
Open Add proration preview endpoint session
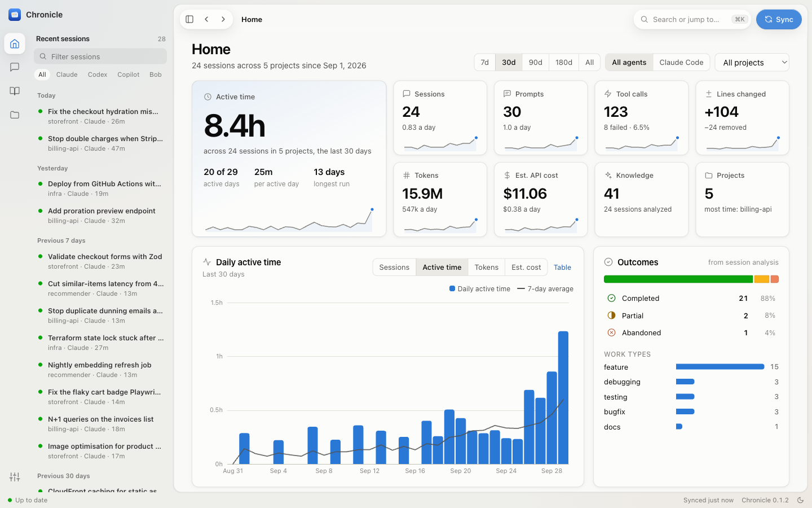(100, 216)
